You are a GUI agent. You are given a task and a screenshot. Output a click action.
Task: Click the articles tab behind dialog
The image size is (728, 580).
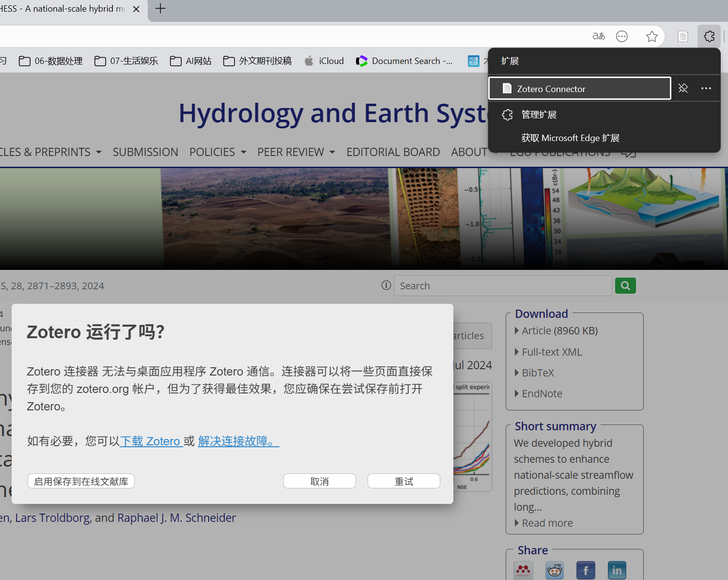(x=472, y=336)
